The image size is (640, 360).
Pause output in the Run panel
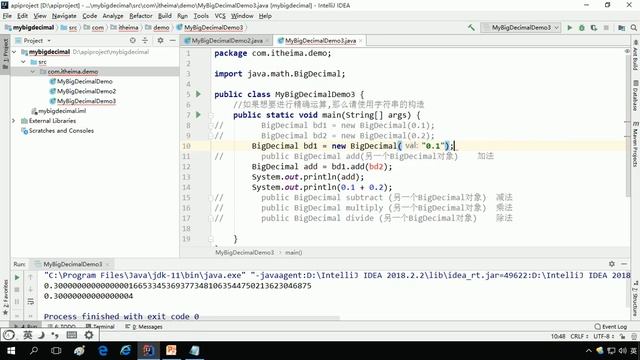pos(17,302)
